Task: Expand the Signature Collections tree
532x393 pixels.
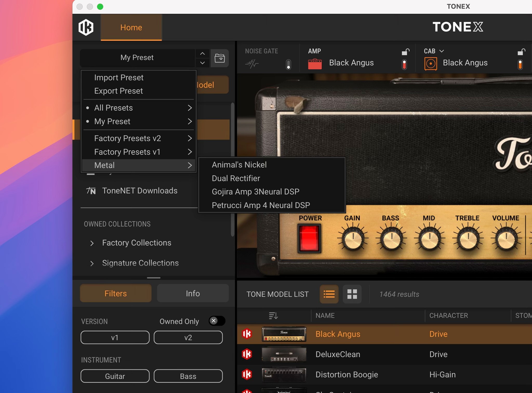Action: (x=92, y=263)
